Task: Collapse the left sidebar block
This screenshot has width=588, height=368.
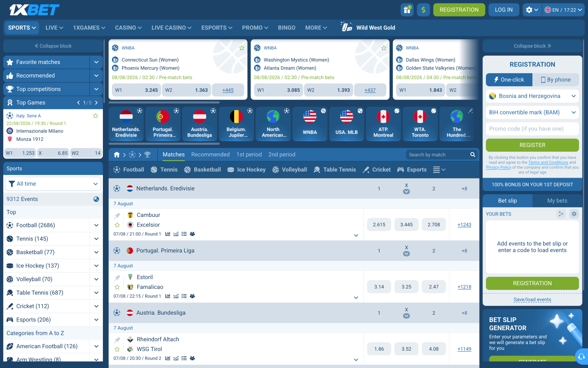Action: click(x=53, y=46)
